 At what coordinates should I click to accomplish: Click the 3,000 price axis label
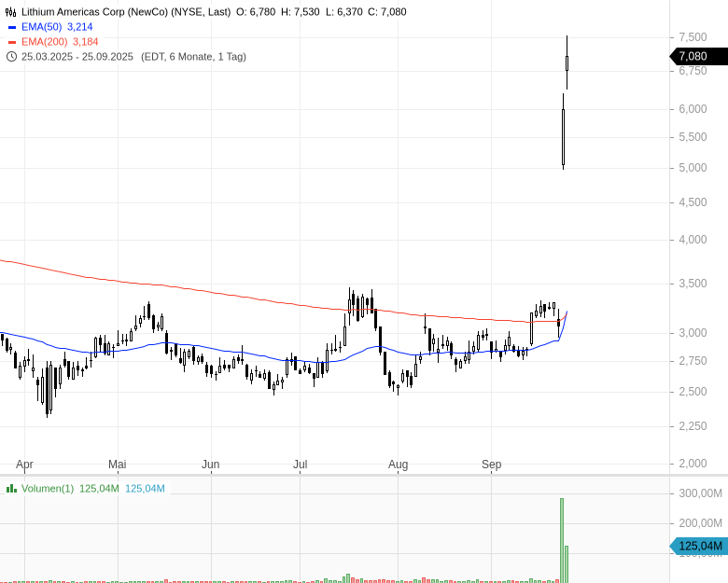pos(693,333)
